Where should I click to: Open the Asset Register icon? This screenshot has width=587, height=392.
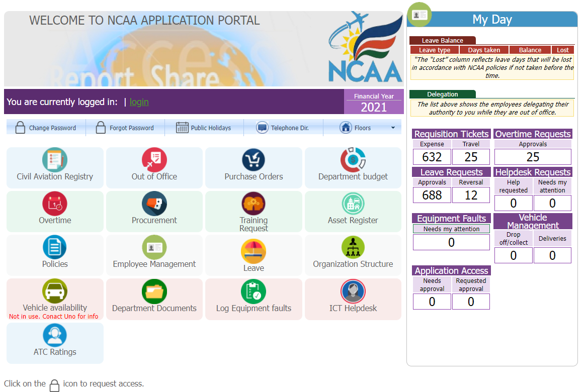[x=353, y=204]
